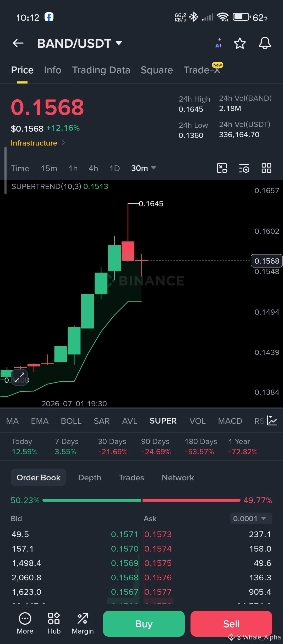This screenshot has height=644, width=283.
Task: Add BAND/USDT to favorites with star
Action: (x=240, y=43)
